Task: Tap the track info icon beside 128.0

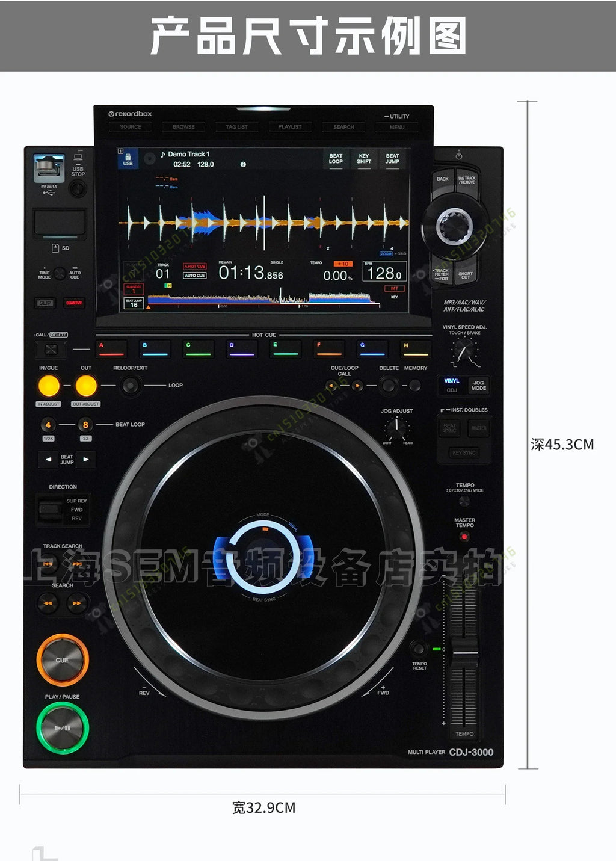Action: point(243,164)
